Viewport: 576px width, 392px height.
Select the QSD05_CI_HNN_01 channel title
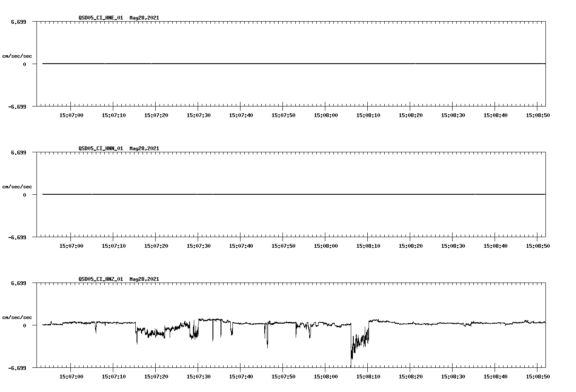click(100, 148)
